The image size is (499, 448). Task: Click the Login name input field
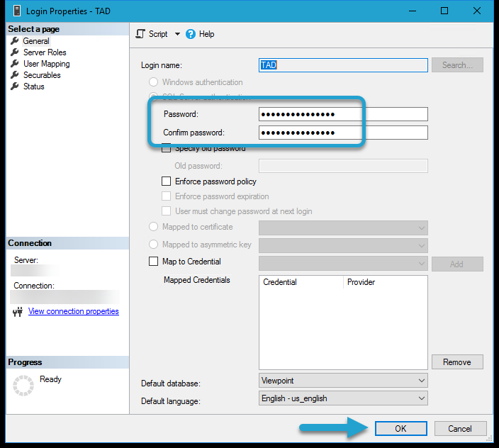(x=343, y=65)
